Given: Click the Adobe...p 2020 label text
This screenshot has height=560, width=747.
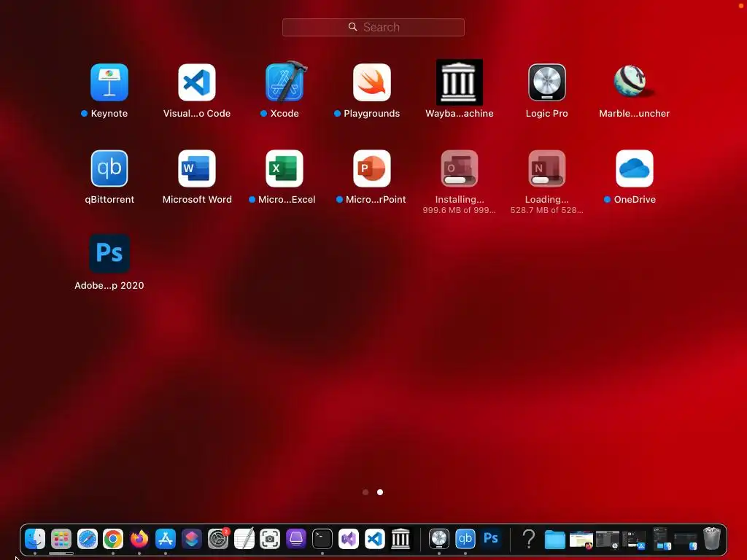Looking at the screenshot, I should (x=109, y=285).
